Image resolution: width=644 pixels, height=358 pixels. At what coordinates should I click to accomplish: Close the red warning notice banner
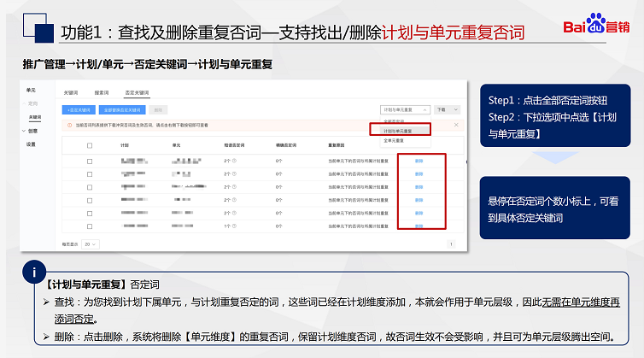pos(456,125)
